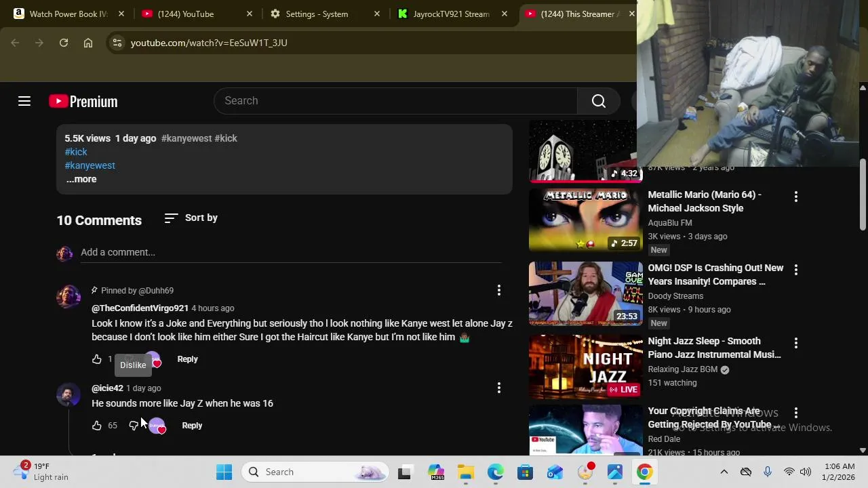
Task: Open OMG! DSP Is Crashing Out thumbnail
Action: (x=586, y=293)
